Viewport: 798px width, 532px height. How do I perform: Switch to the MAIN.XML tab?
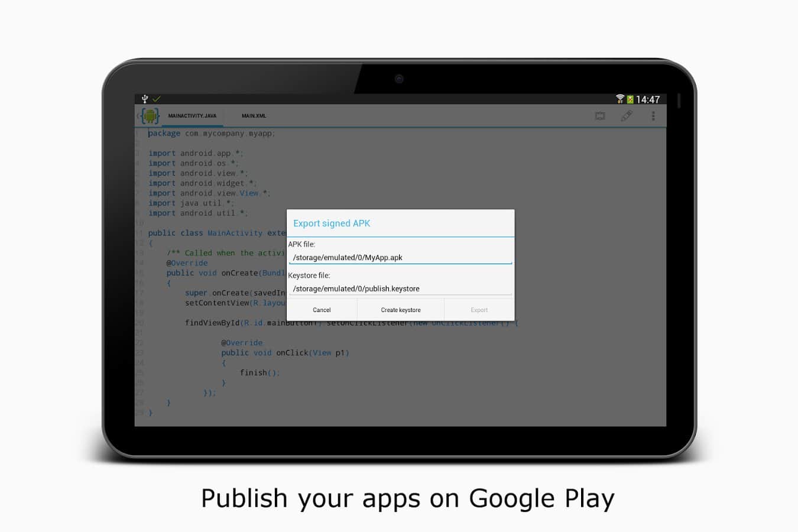pyautogui.click(x=254, y=116)
